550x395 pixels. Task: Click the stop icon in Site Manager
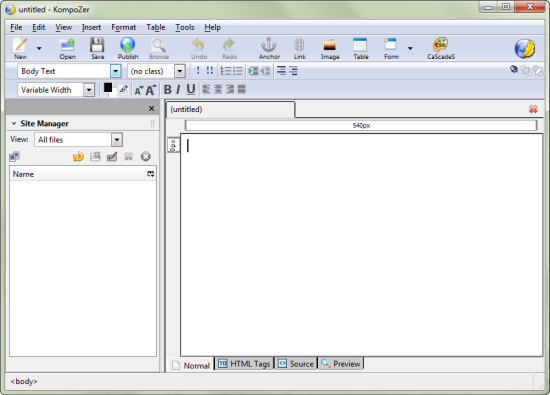point(146,156)
